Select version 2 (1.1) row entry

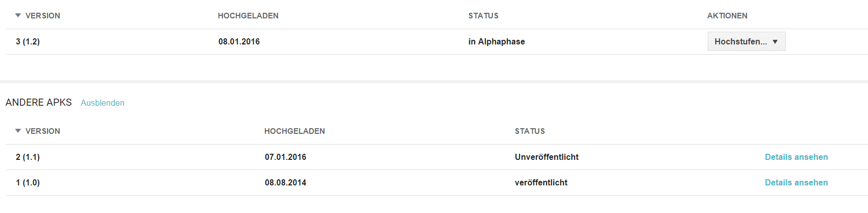[x=28, y=157]
